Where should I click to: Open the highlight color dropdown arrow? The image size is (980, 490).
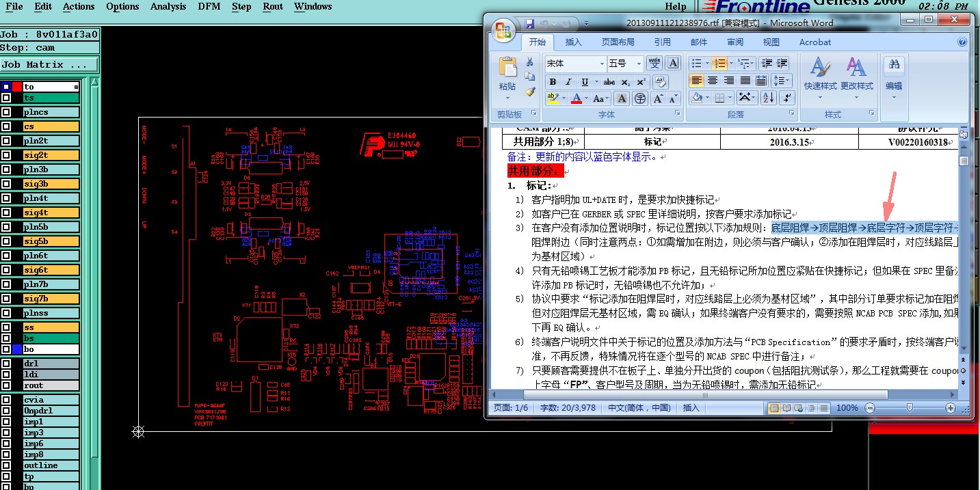coord(563,98)
